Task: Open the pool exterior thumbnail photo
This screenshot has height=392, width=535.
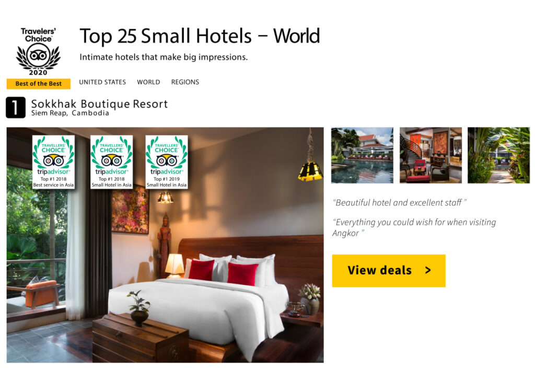Action: 362,155
